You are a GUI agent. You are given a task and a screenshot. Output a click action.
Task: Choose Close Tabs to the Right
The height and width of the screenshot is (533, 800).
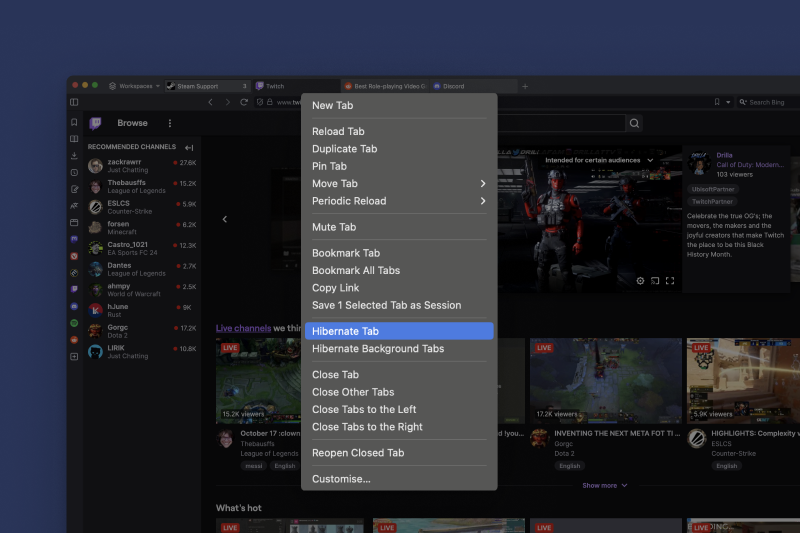click(x=399, y=426)
